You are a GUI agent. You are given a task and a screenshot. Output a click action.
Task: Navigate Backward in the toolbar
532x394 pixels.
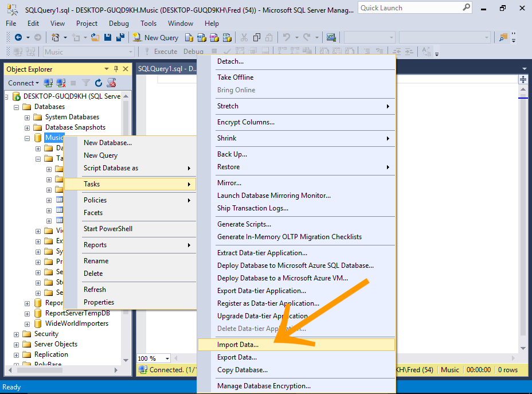point(18,37)
